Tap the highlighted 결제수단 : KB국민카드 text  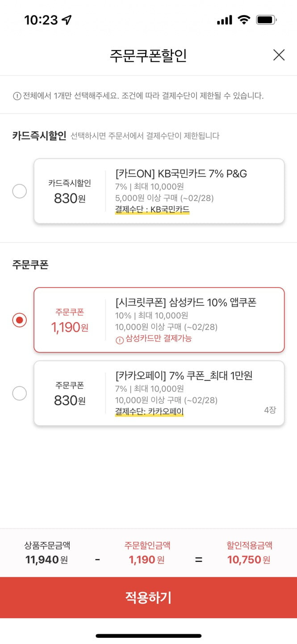tap(152, 209)
